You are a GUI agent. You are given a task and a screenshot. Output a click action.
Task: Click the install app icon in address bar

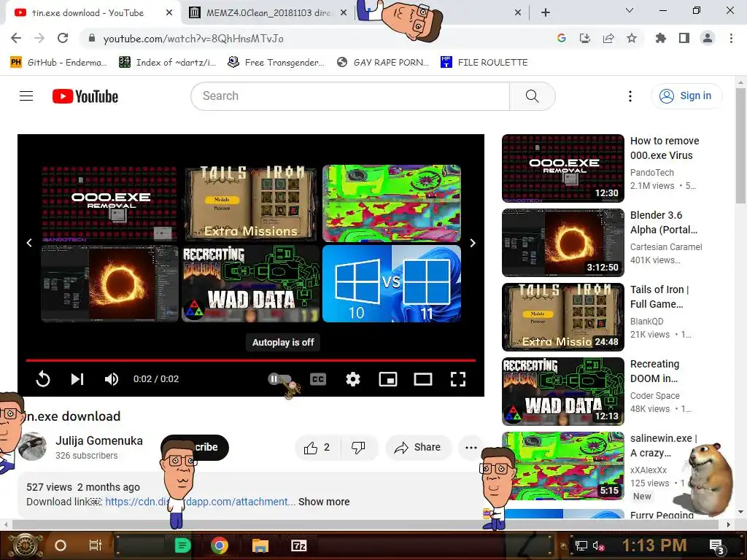pos(585,38)
